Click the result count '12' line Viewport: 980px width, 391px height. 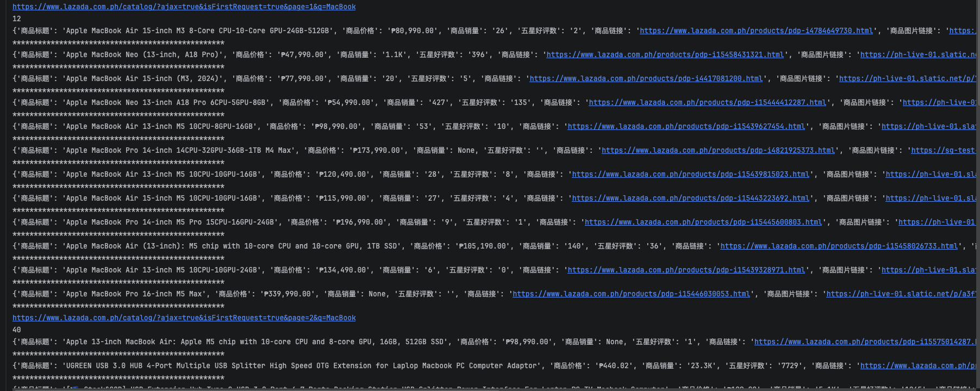17,19
